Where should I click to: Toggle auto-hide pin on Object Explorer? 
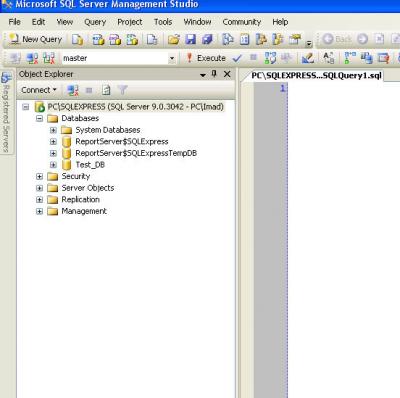click(x=214, y=74)
